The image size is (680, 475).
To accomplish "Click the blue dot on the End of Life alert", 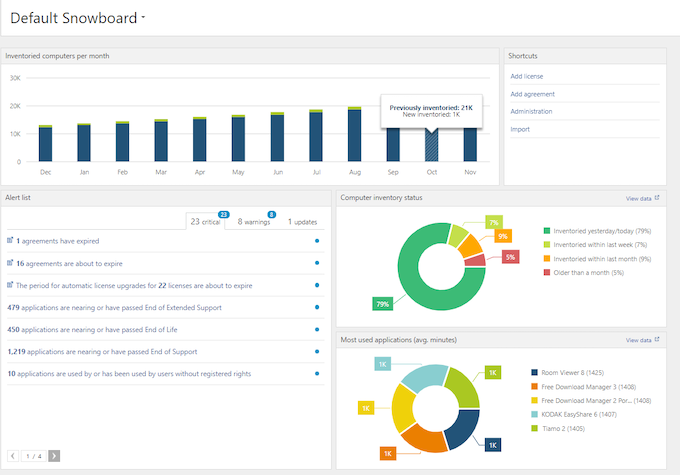I will (317, 329).
